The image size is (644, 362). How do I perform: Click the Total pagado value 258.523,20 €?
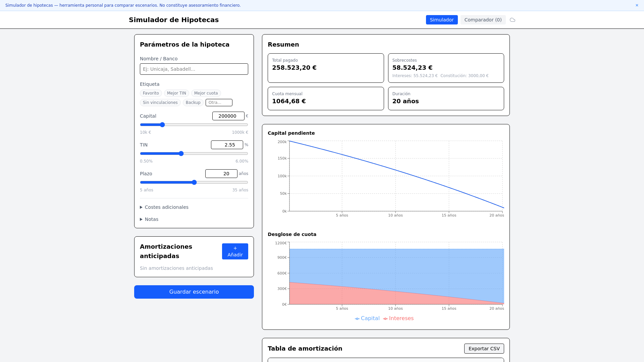[x=294, y=68]
